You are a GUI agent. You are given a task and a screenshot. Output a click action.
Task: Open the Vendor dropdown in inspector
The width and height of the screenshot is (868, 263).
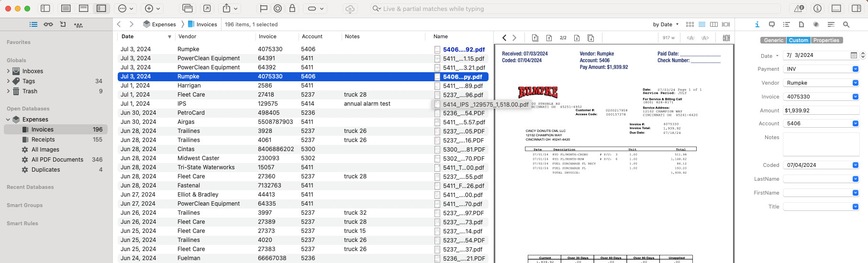855,83
